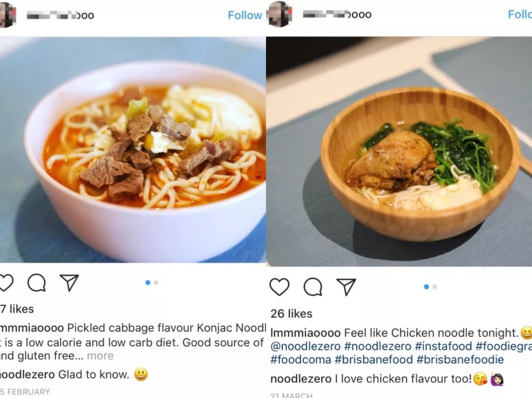
Task: Open the #brisbanefoodie hashtag
Action: click(460, 360)
